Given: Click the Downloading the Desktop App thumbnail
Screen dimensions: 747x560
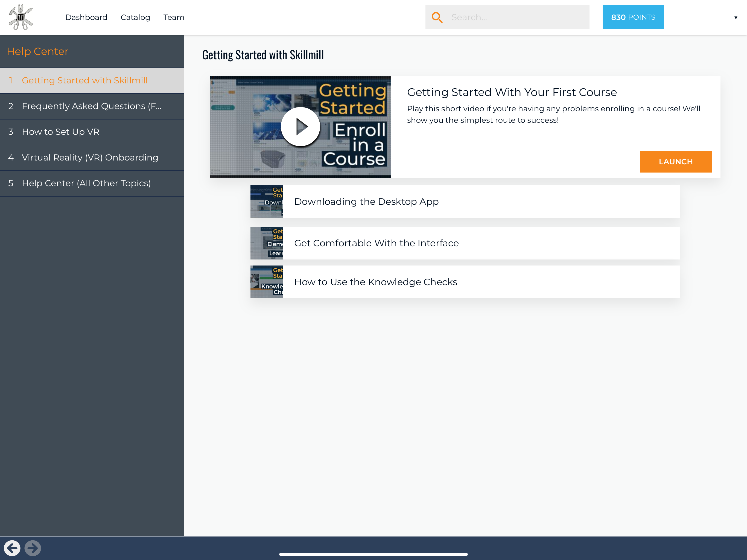Looking at the screenshot, I should (x=267, y=202).
